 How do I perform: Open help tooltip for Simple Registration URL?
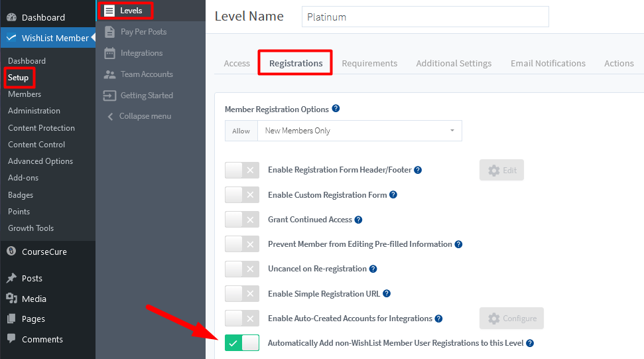[387, 294]
